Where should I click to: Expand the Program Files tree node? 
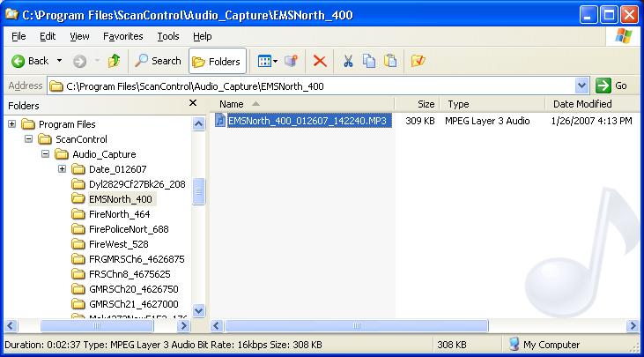[12, 123]
